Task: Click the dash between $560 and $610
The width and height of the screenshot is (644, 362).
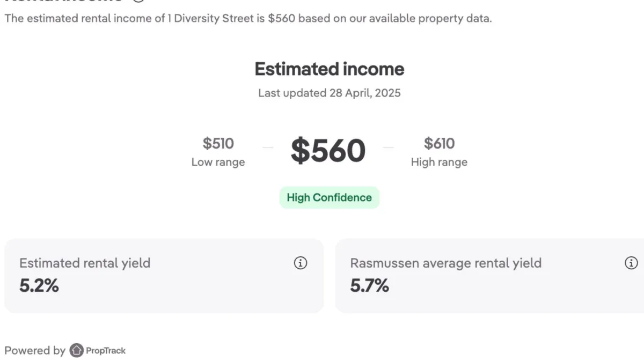Action: tap(389, 148)
